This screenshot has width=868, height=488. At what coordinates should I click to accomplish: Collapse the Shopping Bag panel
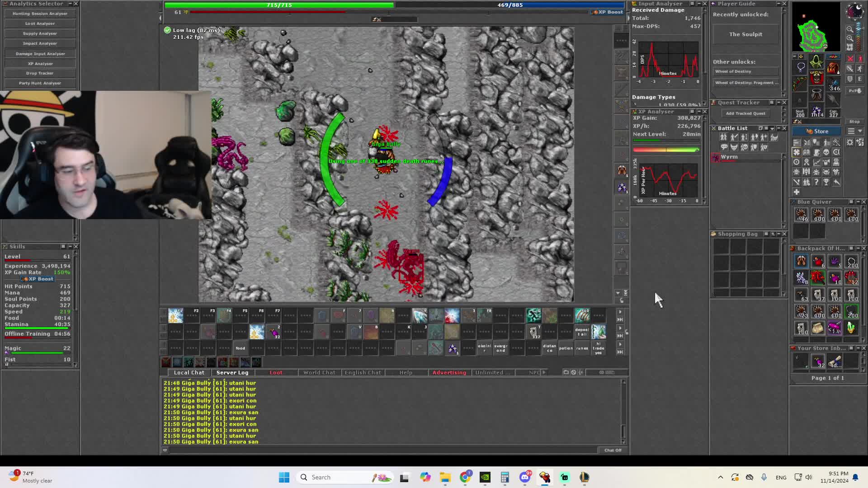[x=778, y=234]
